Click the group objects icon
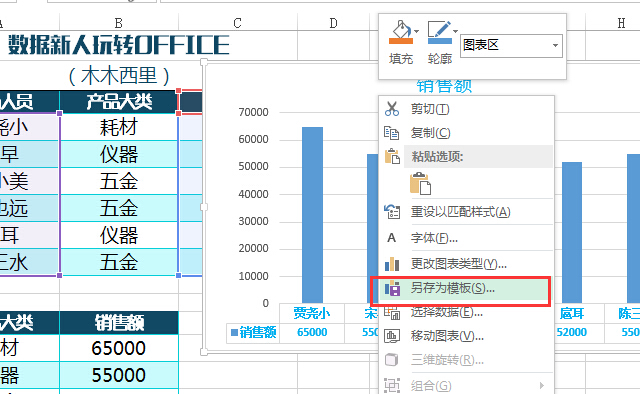Image resolution: width=640 pixels, height=394 pixels. pyautogui.click(x=392, y=385)
